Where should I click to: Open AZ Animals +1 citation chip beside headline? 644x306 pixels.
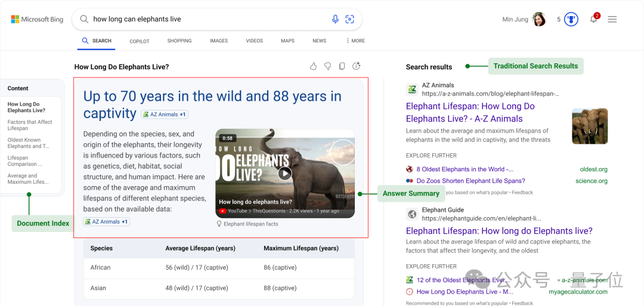[165, 115]
